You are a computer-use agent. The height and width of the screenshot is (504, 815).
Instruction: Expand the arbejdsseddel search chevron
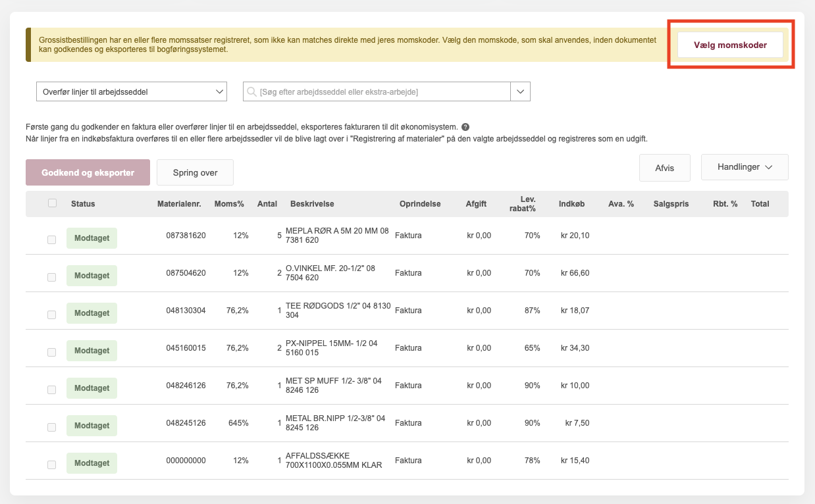[x=520, y=92]
